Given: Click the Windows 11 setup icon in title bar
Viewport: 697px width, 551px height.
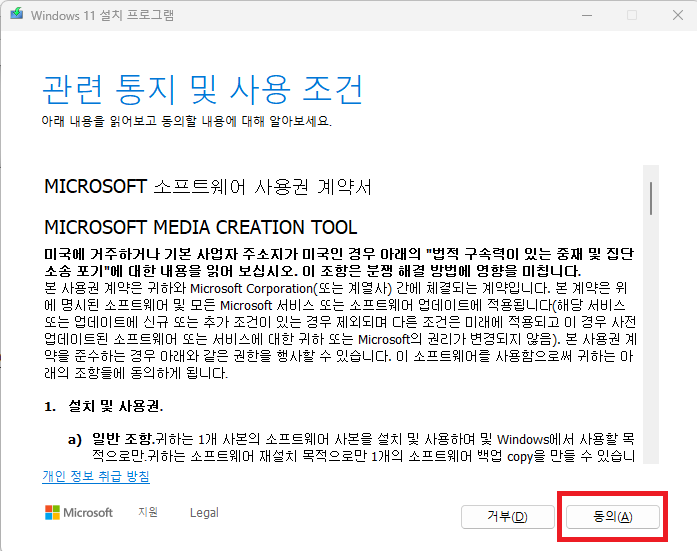Looking at the screenshot, I should pyautogui.click(x=16, y=16).
